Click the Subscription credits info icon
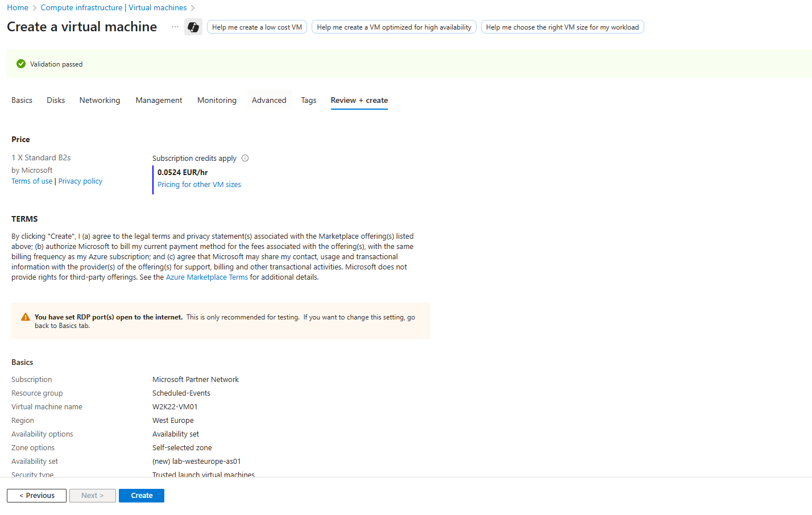 click(x=245, y=158)
